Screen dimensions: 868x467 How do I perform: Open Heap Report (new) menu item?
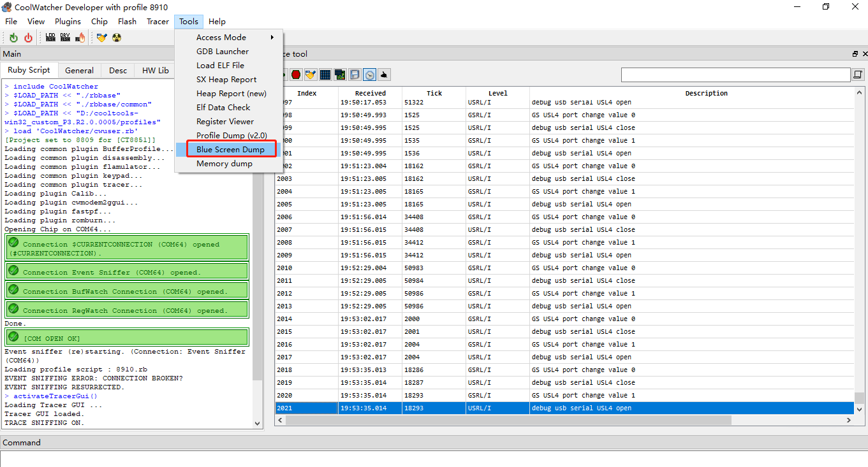[230, 93]
